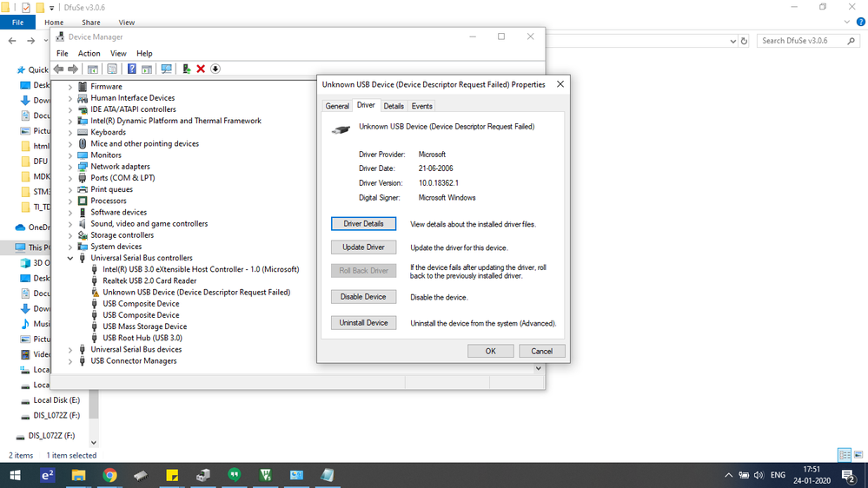Screen dimensions: 868x488
Task: Toggle the action pane toolbar icon
Action: [x=147, y=69]
